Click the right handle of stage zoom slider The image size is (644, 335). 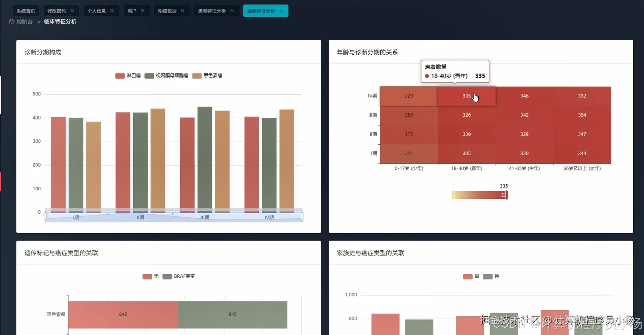pyautogui.click(x=302, y=217)
